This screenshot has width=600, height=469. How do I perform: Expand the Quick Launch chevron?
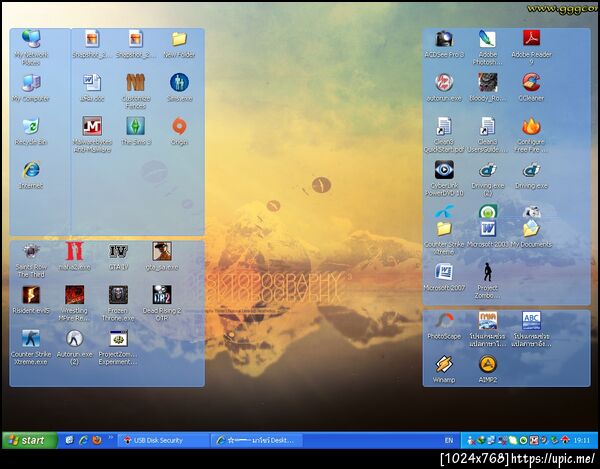tap(111, 437)
